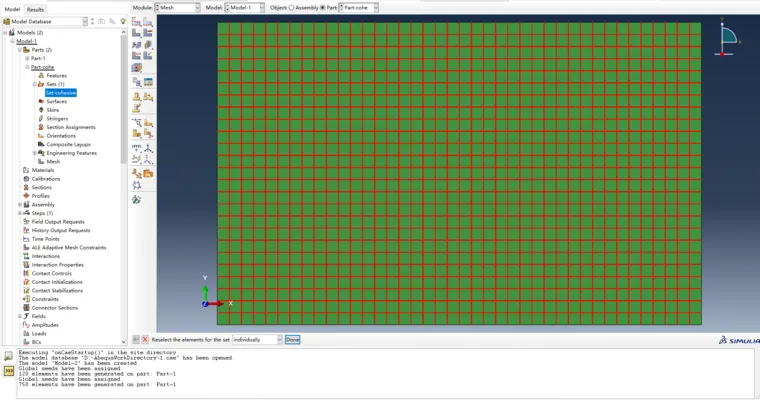The width and height of the screenshot is (760, 400).
Task: Cancel the procedure with the red X
Action: click(x=144, y=340)
